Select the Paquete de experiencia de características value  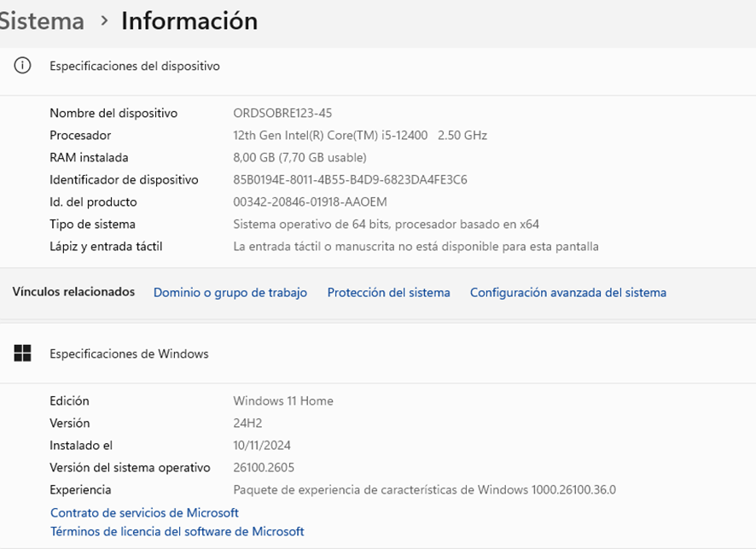tap(424, 489)
